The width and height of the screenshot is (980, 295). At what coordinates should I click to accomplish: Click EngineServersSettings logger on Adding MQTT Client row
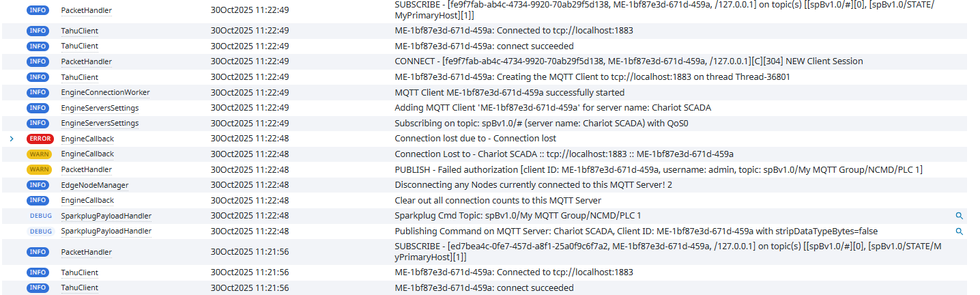coord(100,108)
